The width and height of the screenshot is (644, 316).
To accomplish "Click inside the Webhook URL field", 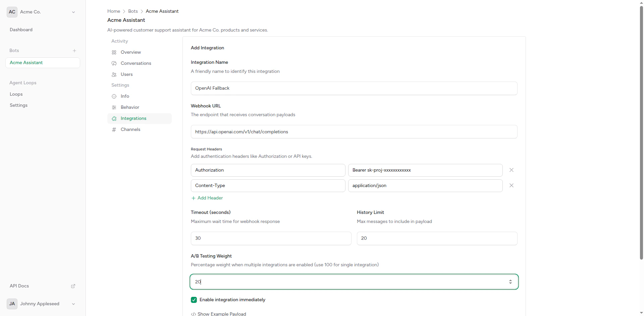I will tap(354, 131).
